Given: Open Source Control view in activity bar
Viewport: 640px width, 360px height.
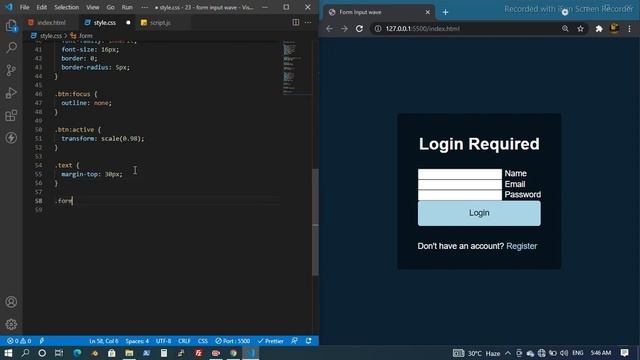Looking at the screenshot, I should pyautogui.click(x=11, y=70).
